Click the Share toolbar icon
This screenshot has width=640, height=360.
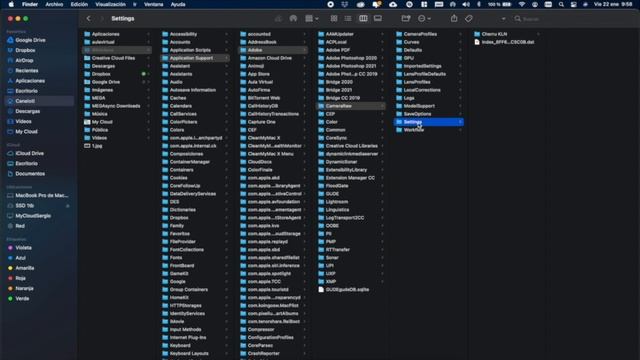click(454, 19)
